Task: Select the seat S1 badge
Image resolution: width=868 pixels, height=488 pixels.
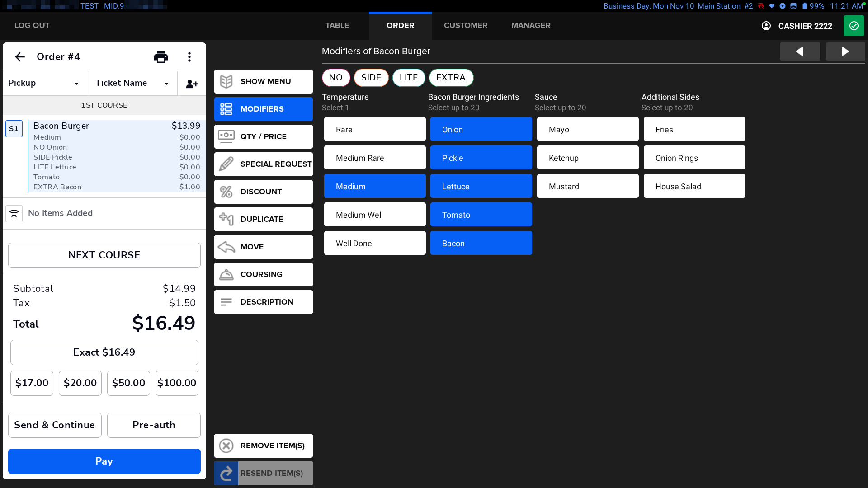Action: 14,129
